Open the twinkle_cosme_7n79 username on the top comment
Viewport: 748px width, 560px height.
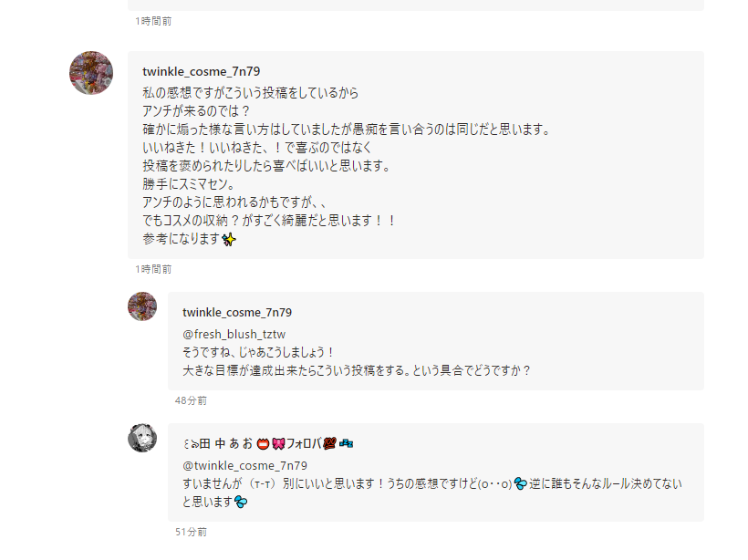[202, 71]
